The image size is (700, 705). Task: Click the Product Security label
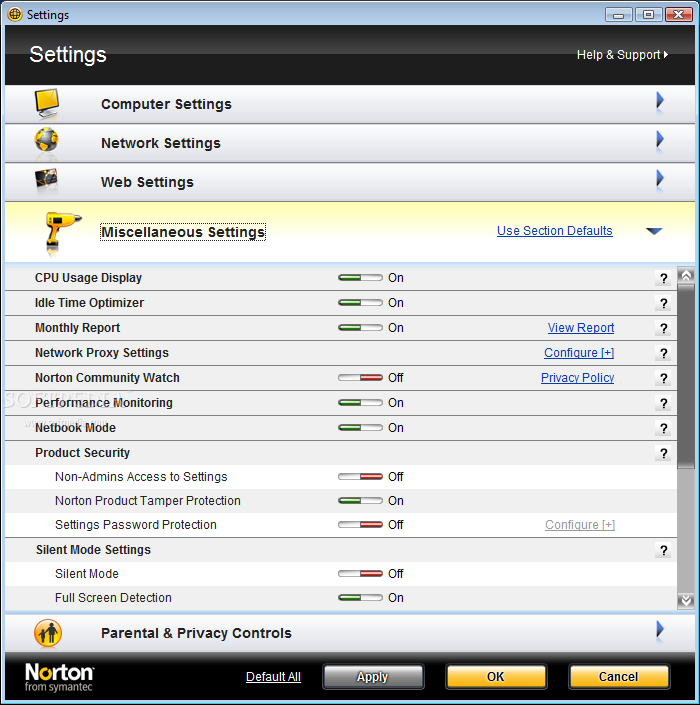point(82,453)
